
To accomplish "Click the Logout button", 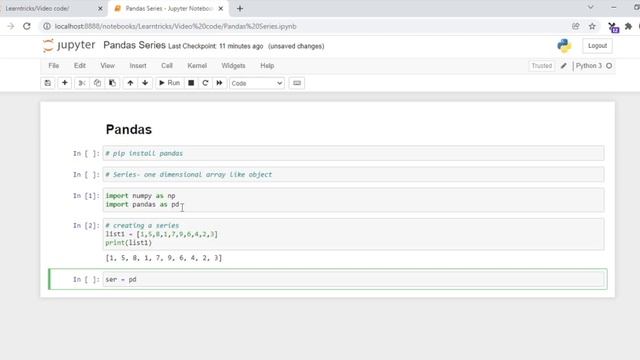I will click(597, 46).
